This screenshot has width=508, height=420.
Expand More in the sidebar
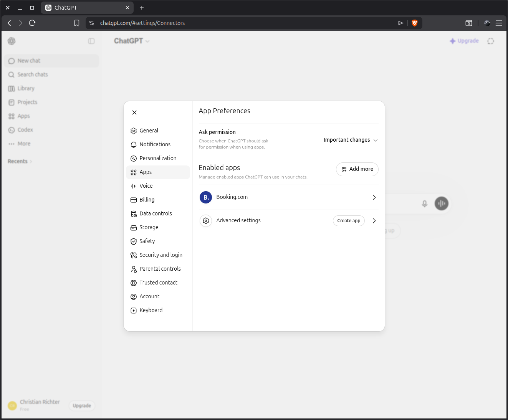(x=51, y=144)
